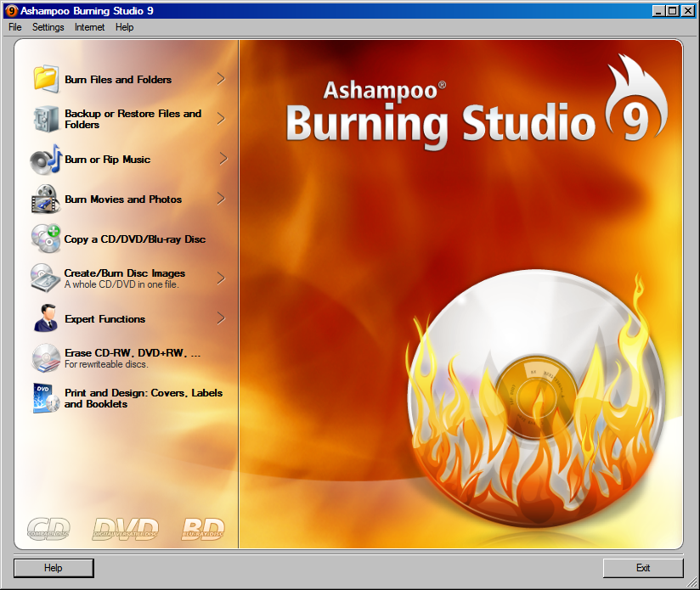
Task: Click the Ashampoo title bar app icon
Action: [12, 11]
